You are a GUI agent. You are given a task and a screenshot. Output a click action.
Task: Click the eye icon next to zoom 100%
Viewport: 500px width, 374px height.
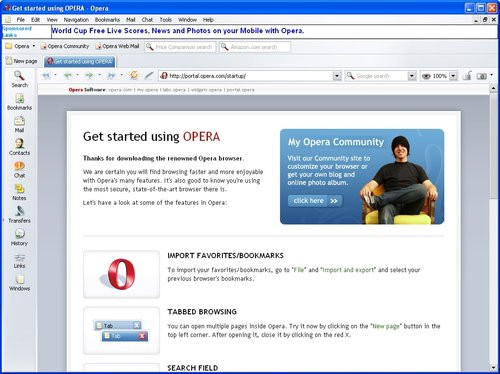[x=426, y=76]
